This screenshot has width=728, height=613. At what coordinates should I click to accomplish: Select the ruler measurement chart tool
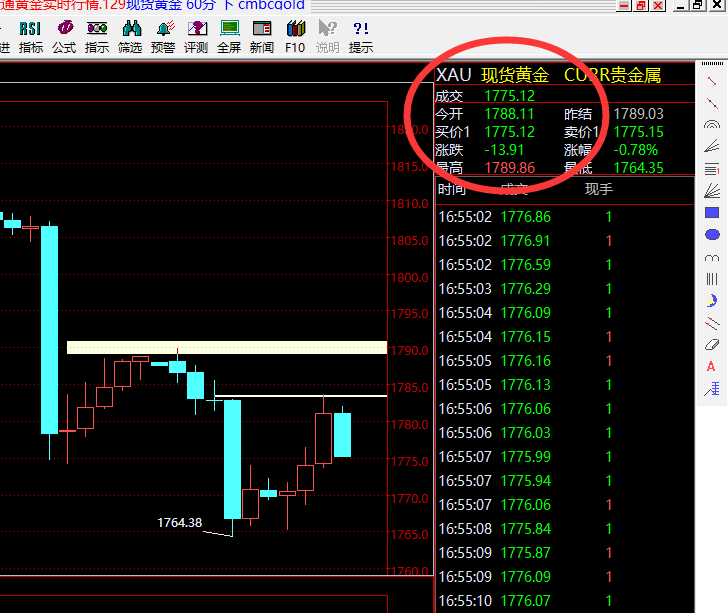point(712,389)
